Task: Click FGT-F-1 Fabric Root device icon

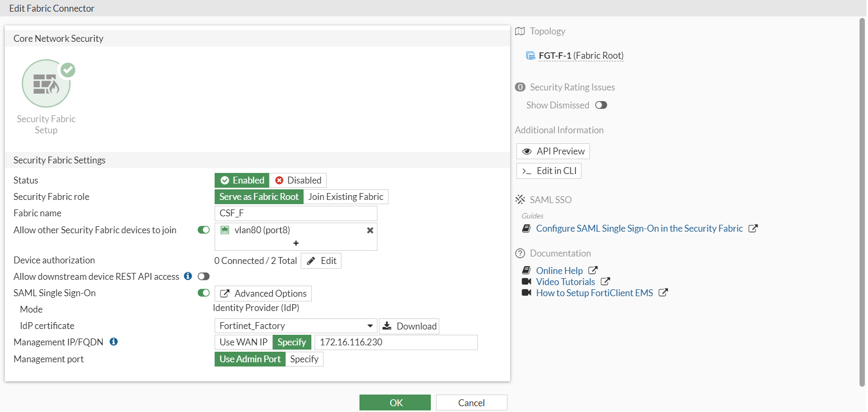Action: [530, 56]
